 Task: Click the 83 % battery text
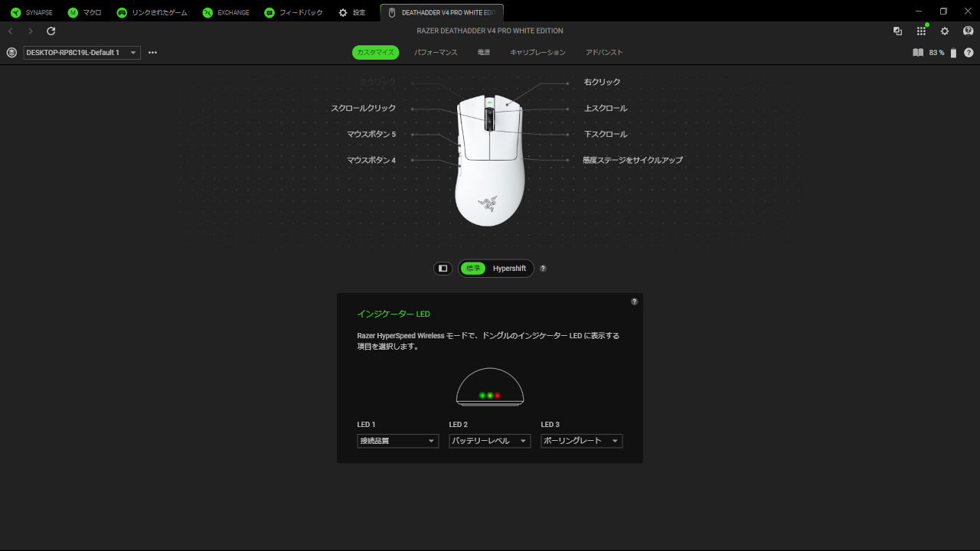pos(936,53)
